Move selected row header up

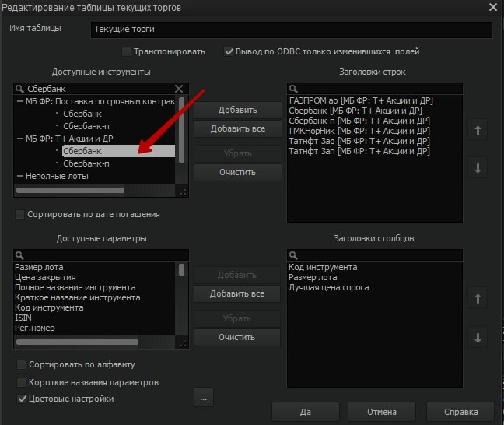(478, 130)
